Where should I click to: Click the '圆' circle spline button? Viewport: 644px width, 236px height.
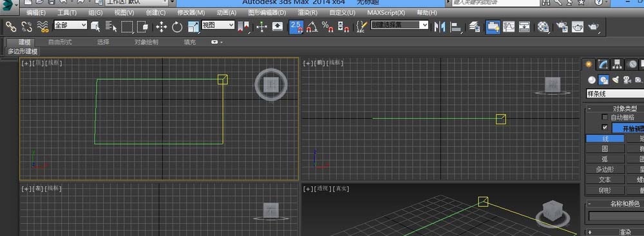(x=605, y=149)
